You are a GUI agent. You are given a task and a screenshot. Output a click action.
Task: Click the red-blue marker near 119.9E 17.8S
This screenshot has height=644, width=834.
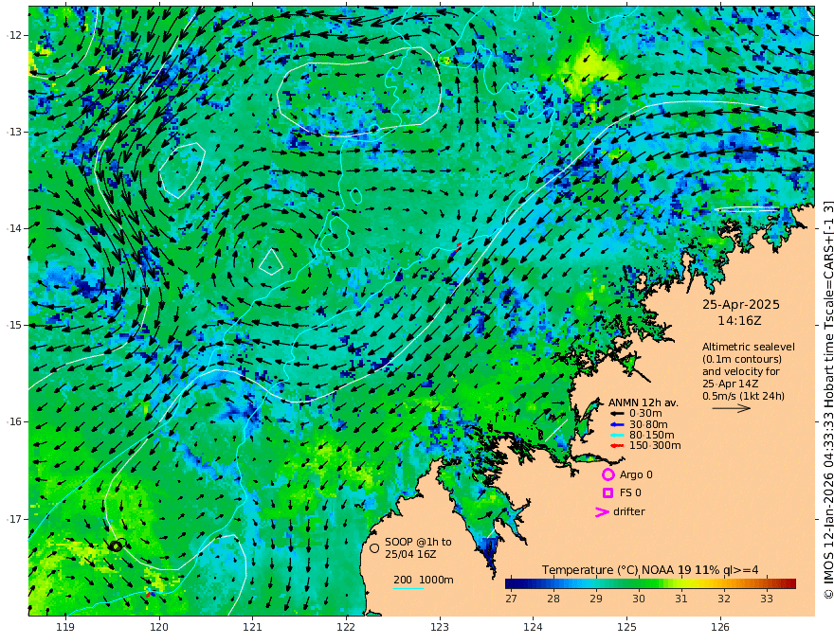tap(150, 595)
